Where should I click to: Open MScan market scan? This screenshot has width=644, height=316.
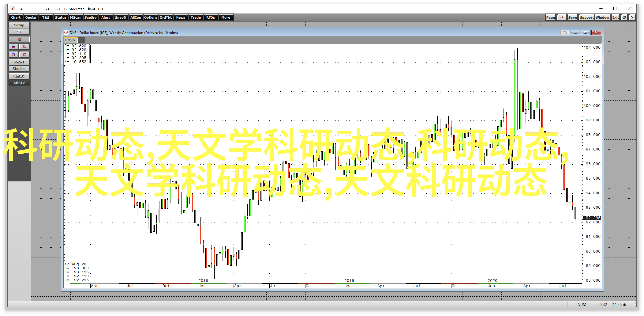[75, 17]
